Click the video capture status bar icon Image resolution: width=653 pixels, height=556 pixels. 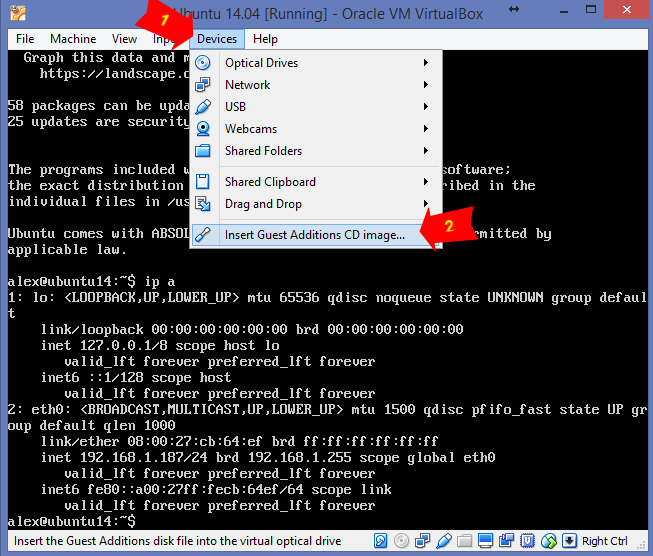tap(506, 541)
